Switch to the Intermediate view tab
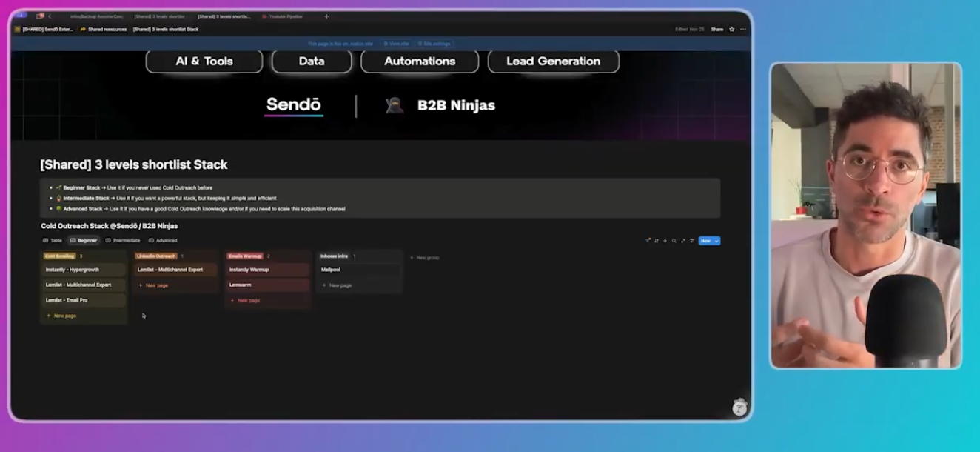The height and width of the screenshot is (452, 980). [123, 240]
